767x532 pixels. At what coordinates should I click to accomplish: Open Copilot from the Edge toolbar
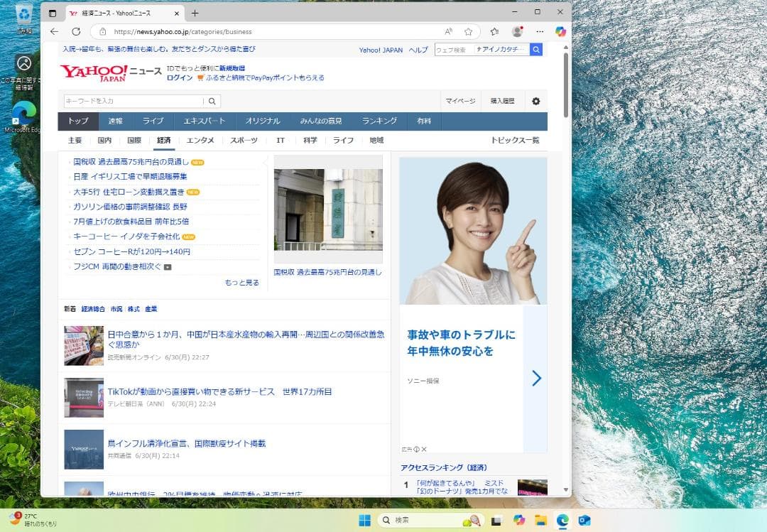tap(560, 32)
